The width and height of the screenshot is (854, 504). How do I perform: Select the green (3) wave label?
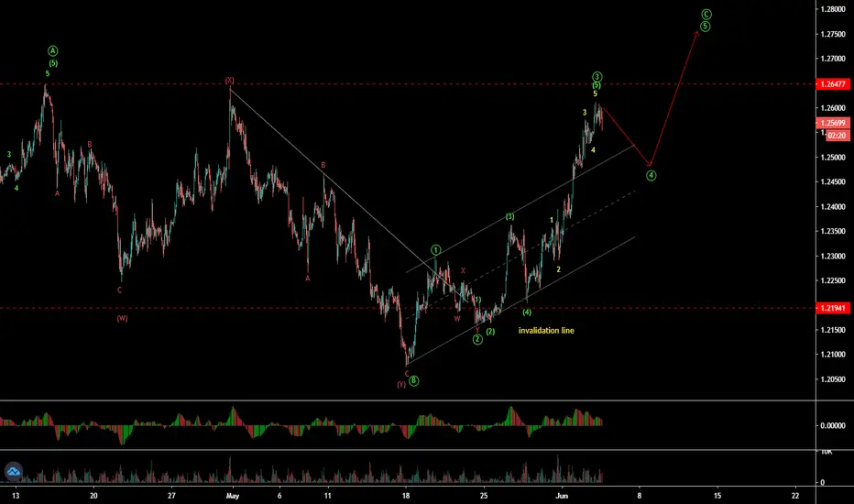point(509,217)
